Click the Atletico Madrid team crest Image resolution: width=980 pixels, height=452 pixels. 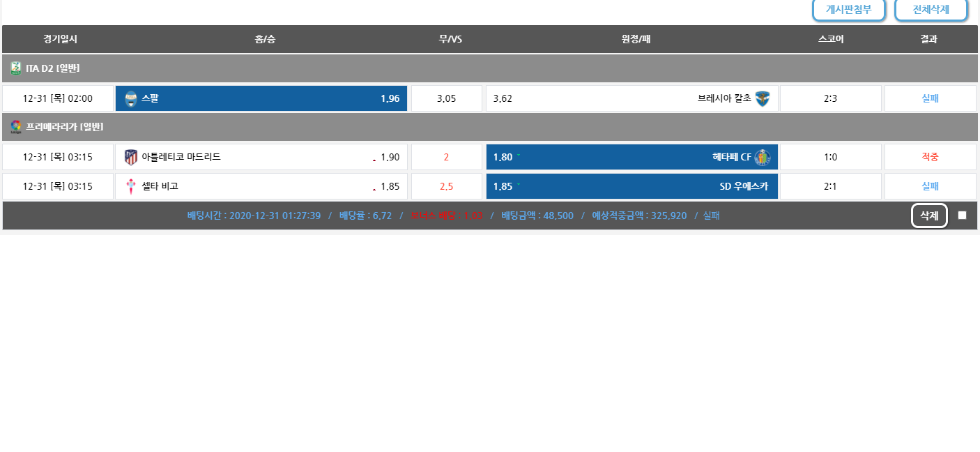131,158
